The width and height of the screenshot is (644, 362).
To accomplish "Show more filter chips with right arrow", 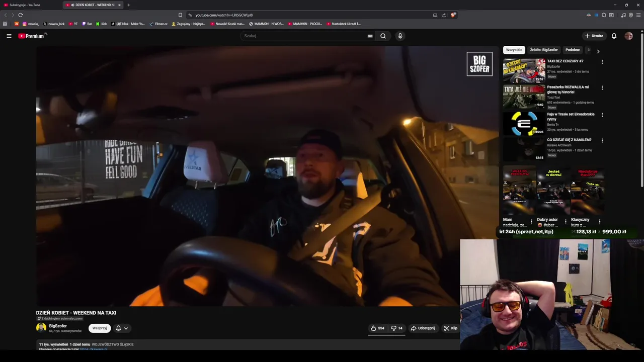I will pos(598,51).
